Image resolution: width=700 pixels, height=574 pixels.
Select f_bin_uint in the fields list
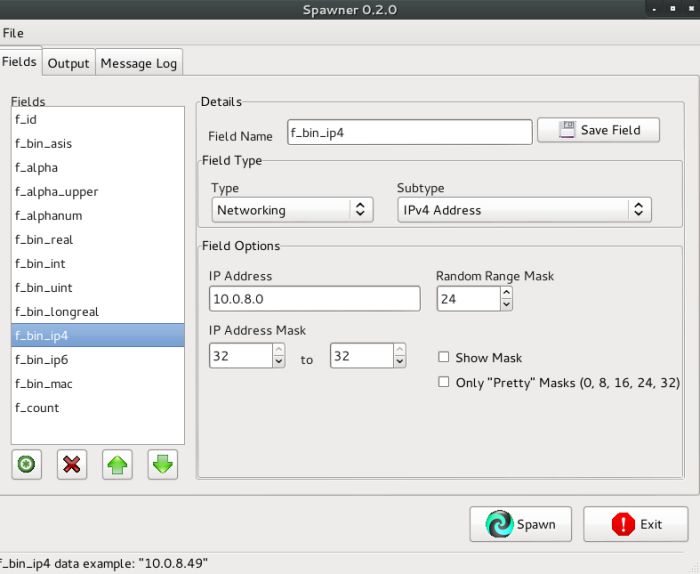(98, 288)
